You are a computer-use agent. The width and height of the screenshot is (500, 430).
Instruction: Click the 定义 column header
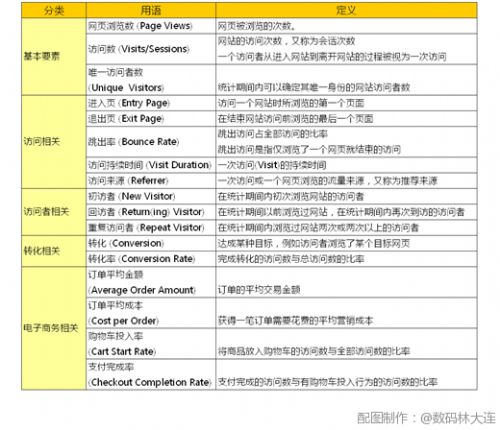pyautogui.click(x=346, y=10)
